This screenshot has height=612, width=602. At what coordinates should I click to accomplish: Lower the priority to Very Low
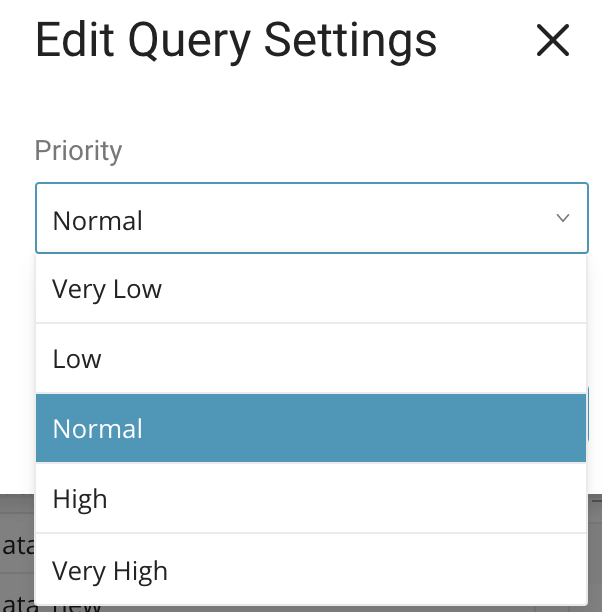tap(107, 289)
